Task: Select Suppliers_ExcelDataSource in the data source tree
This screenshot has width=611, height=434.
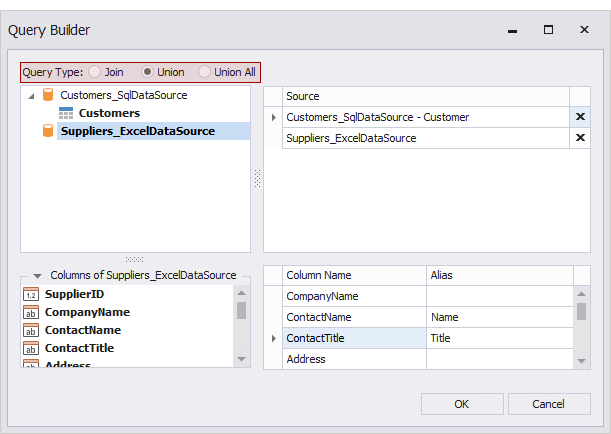Action: pos(137,131)
